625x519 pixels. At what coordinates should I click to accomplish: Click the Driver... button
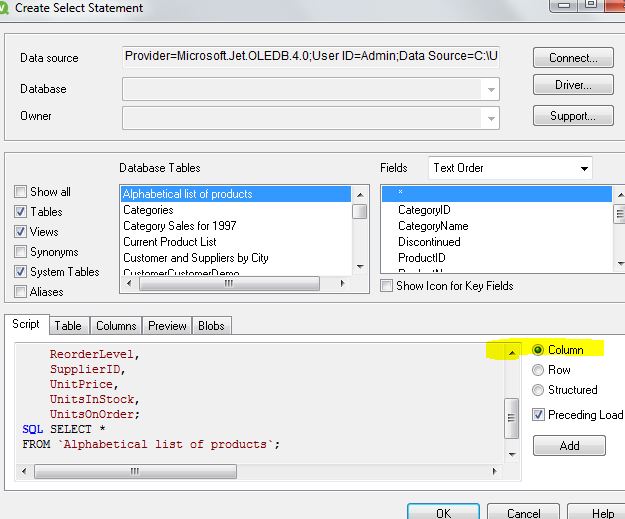[x=573, y=85]
